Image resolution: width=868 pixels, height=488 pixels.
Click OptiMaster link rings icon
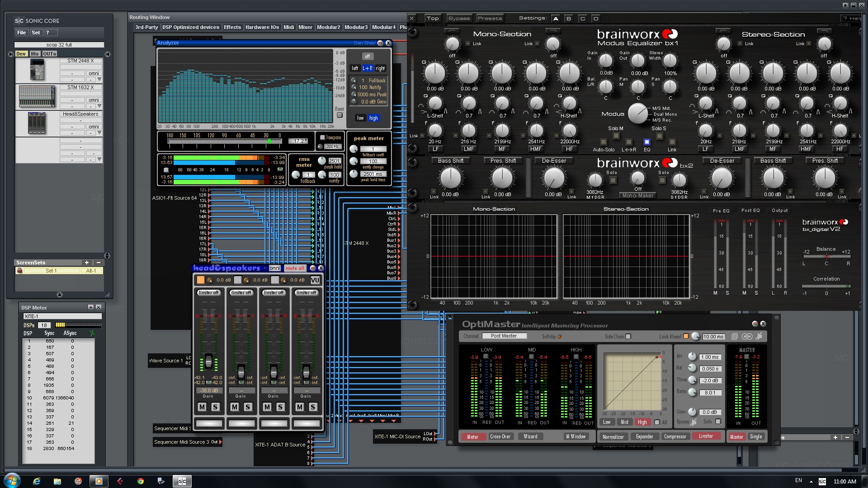click(x=747, y=337)
